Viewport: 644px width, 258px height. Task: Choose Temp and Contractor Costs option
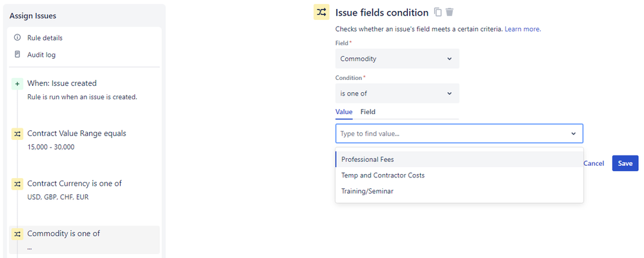coord(383,175)
